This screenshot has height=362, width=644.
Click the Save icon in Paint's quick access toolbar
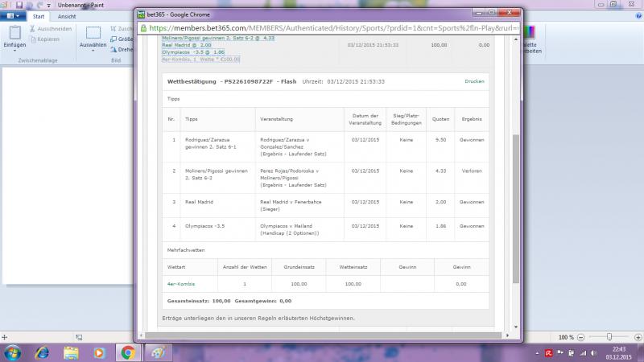point(19,5)
